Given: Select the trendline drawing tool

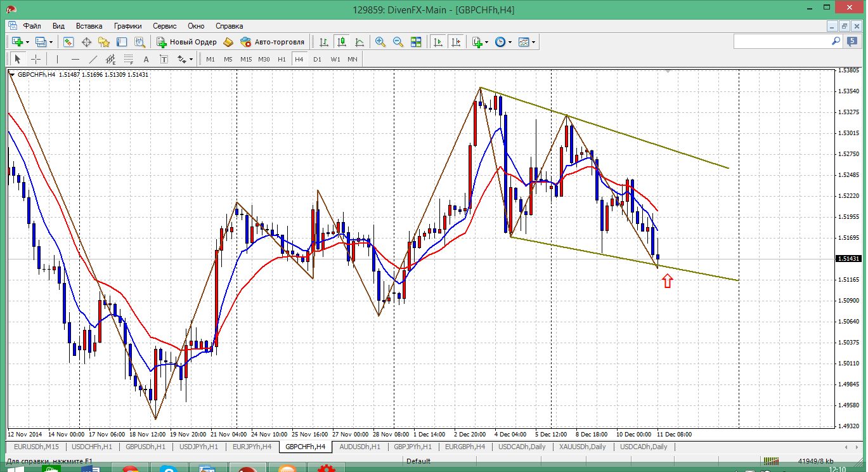Looking at the screenshot, I should coord(93,59).
